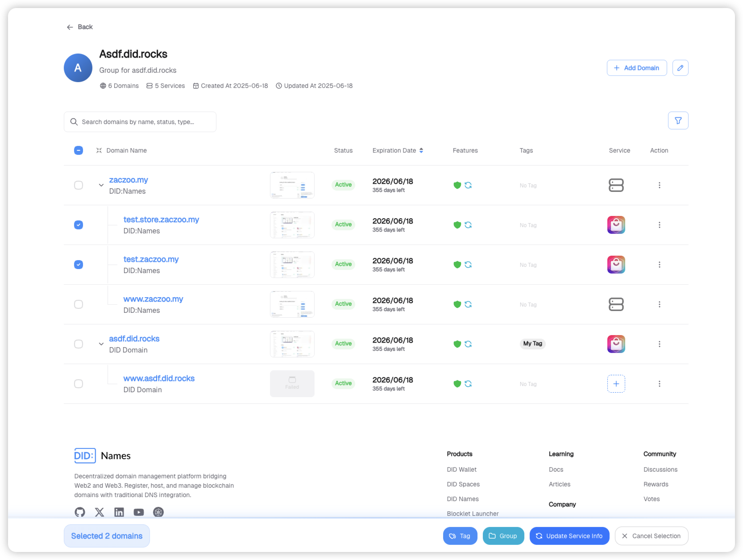Select the www.zaczoo.my row checkbox
This screenshot has width=743, height=560.
click(x=79, y=304)
